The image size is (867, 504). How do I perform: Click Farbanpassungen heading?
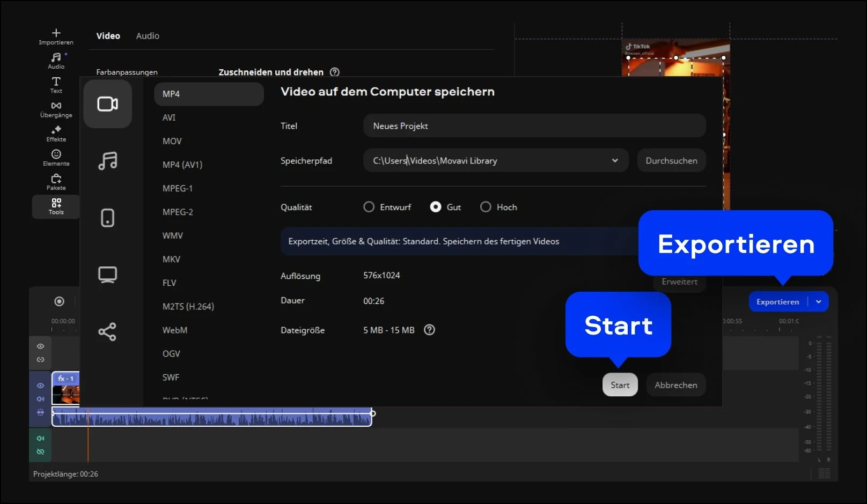(x=127, y=72)
